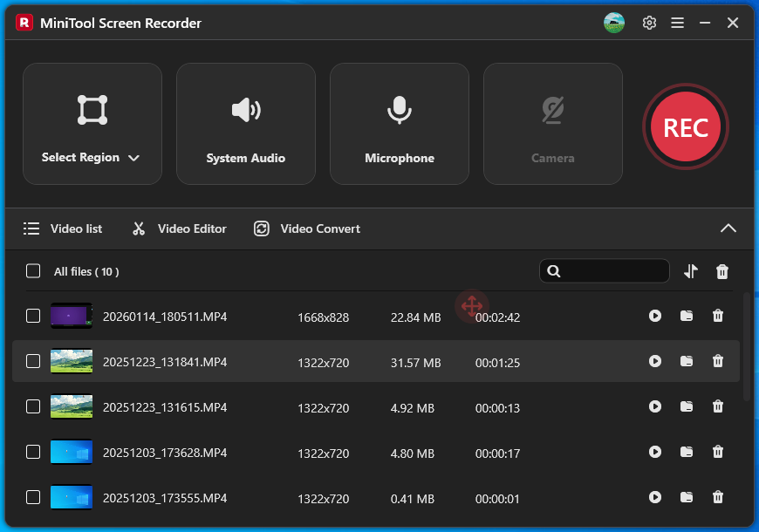Collapse the video list panel
The width and height of the screenshot is (759, 532).
tap(728, 228)
